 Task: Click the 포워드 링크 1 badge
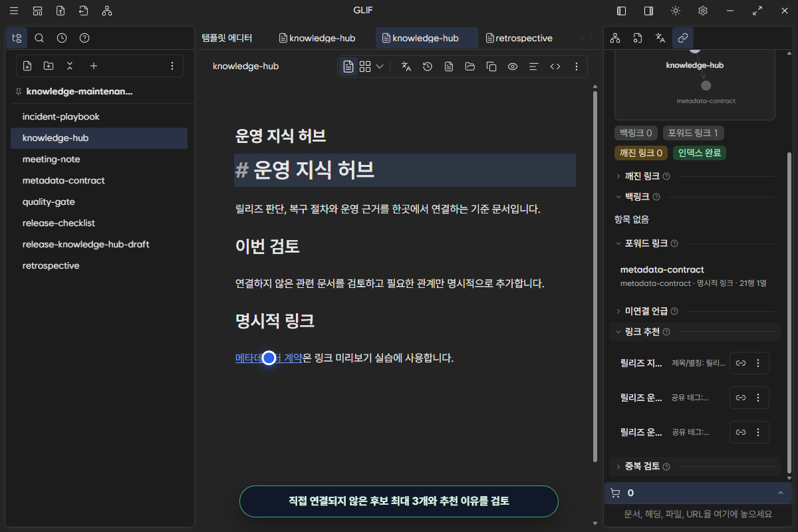tap(695, 133)
